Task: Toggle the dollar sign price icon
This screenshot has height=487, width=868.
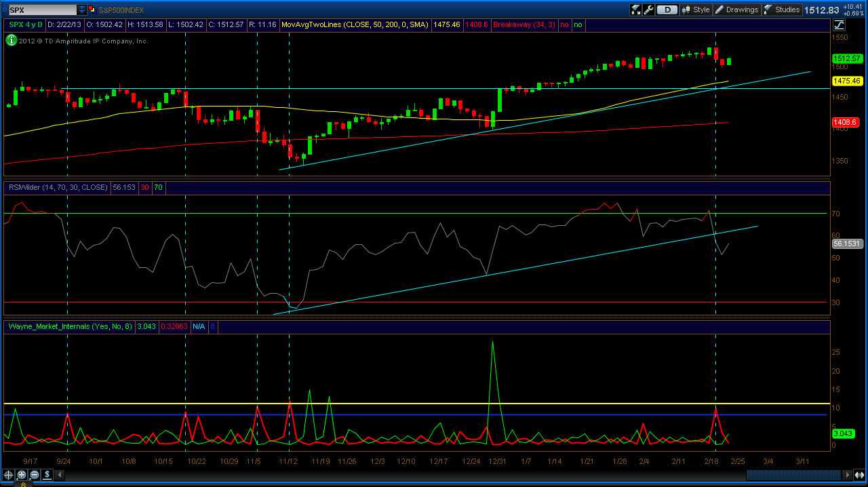Action: (45, 475)
